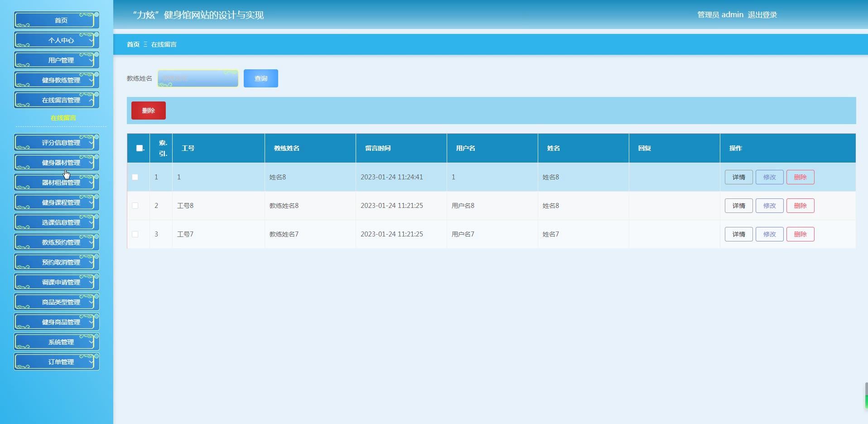Screen dimensions: 868x424
Task: Open the 首页 sidebar menu item
Action: point(61,20)
